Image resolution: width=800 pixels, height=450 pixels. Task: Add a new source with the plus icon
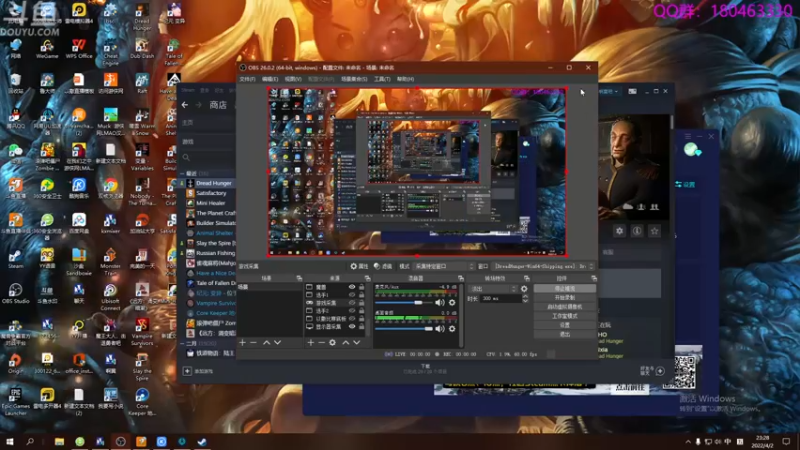click(310, 342)
